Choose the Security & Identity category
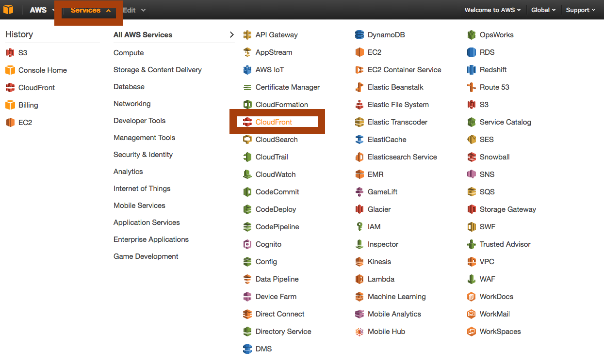Image resolution: width=604 pixels, height=364 pixels. point(143,155)
